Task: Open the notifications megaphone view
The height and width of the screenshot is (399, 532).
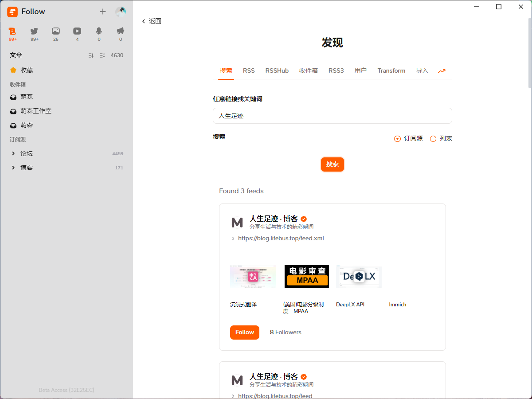Action: coord(121,31)
